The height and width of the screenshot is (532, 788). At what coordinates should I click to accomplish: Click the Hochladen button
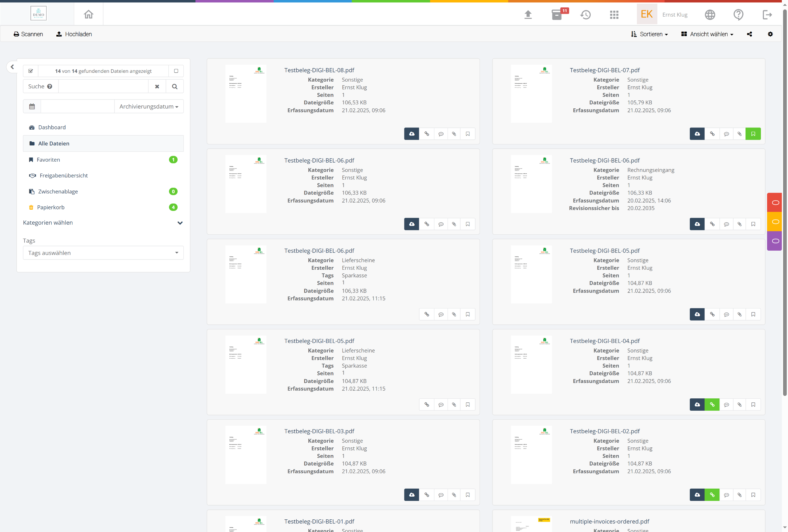74,34
